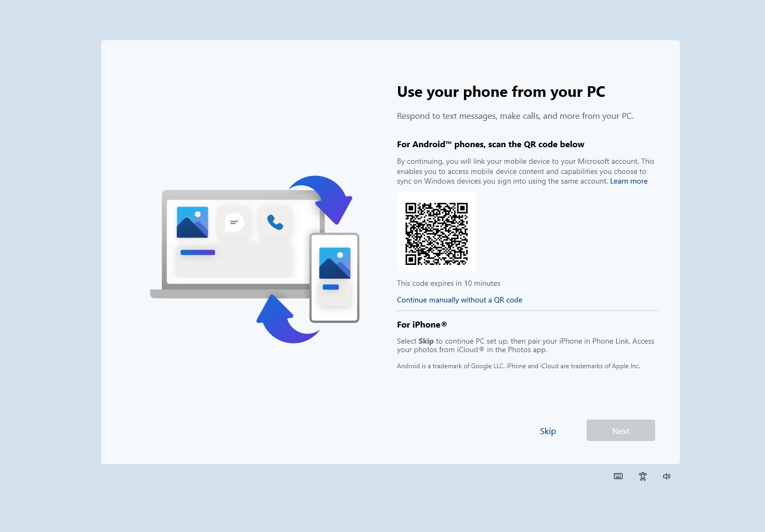Click the "This code expires in 10 minutes" text
765x532 pixels.
pyautogui.click(x=448, y=284)
